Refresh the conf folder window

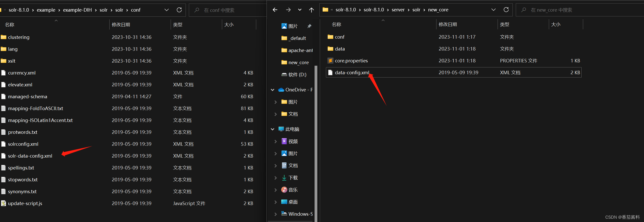(179, 10)
